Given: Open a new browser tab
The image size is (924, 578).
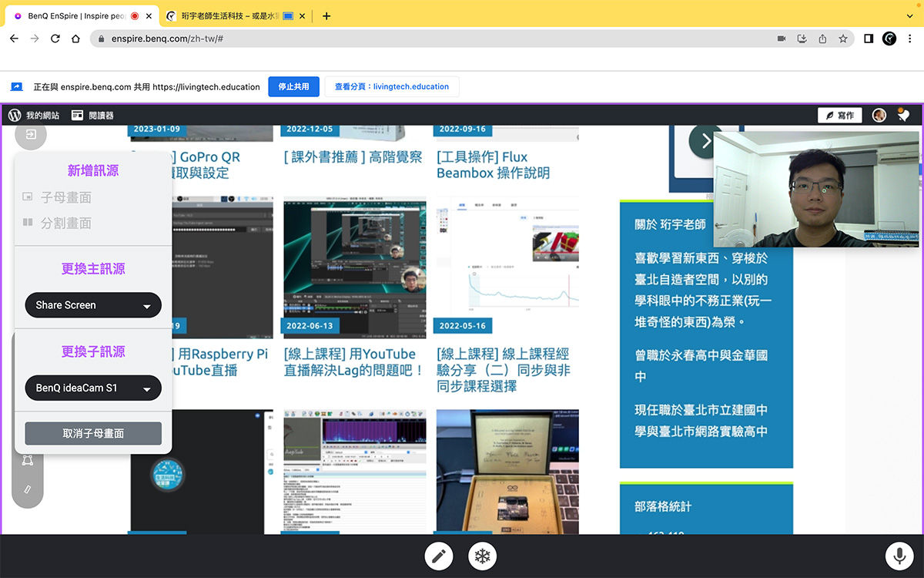Looking at the screenshot, I should [326, 15].
